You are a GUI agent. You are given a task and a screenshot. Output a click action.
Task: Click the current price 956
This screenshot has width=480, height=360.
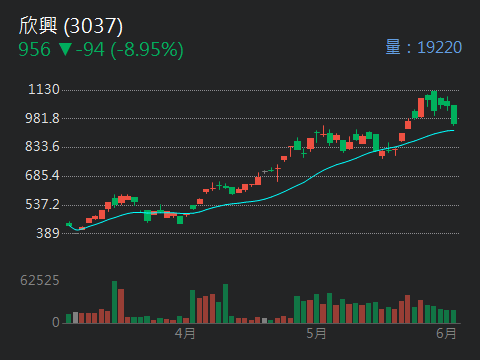[34, 49]
